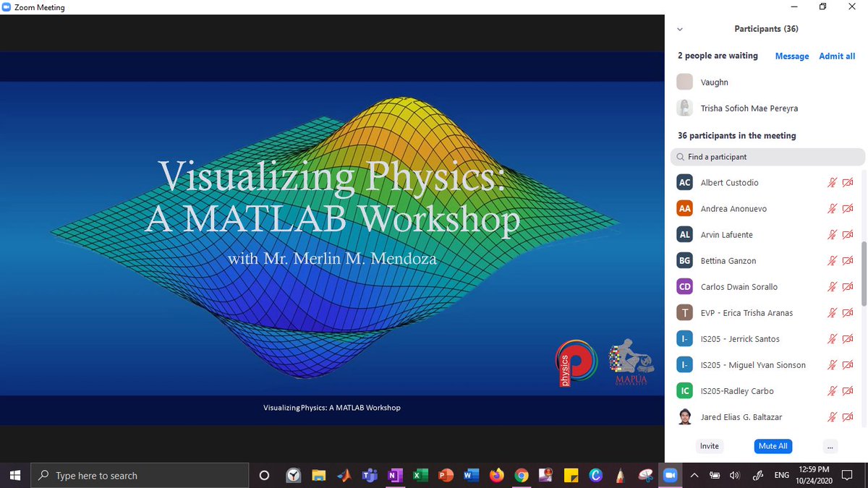Viewport: 868px width, 488px height.
Task: Click video-off icon for Carlos Dwain Sorallo
Action: pos(848,287)
